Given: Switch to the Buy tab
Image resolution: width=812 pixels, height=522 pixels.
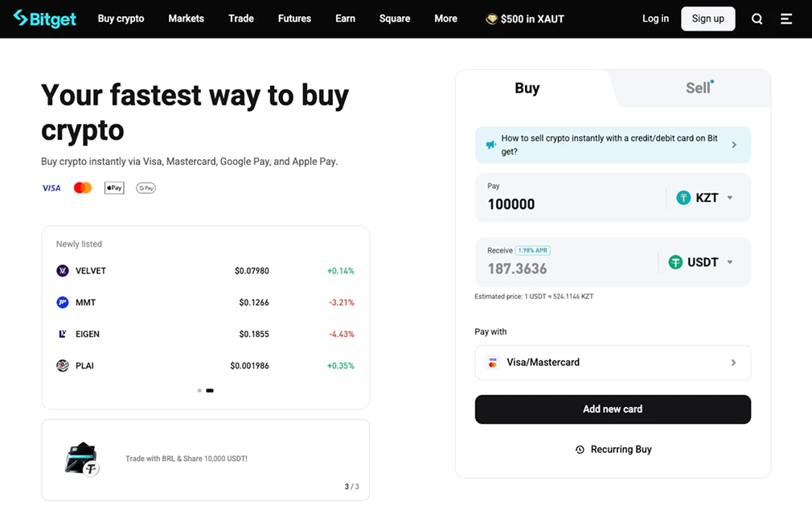Looking at the screenshot, I should [527, 88].
